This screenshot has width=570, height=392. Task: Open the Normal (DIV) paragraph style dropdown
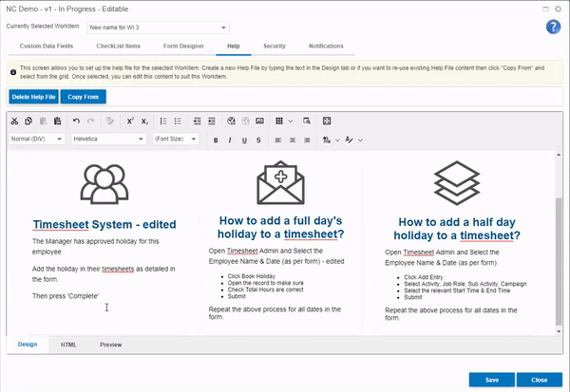click(x=37, y=139)
